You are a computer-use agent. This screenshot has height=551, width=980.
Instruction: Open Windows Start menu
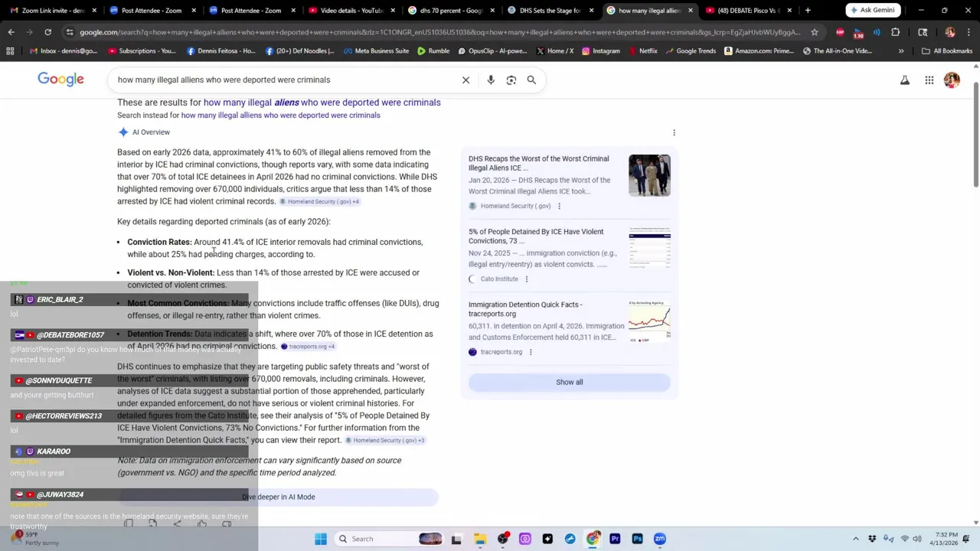tap(321, 539)
